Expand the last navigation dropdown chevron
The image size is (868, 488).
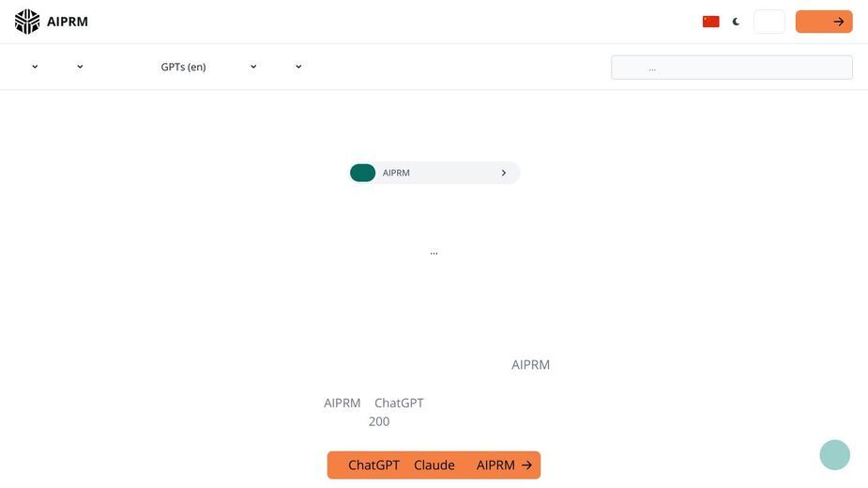tap(298, 67)
